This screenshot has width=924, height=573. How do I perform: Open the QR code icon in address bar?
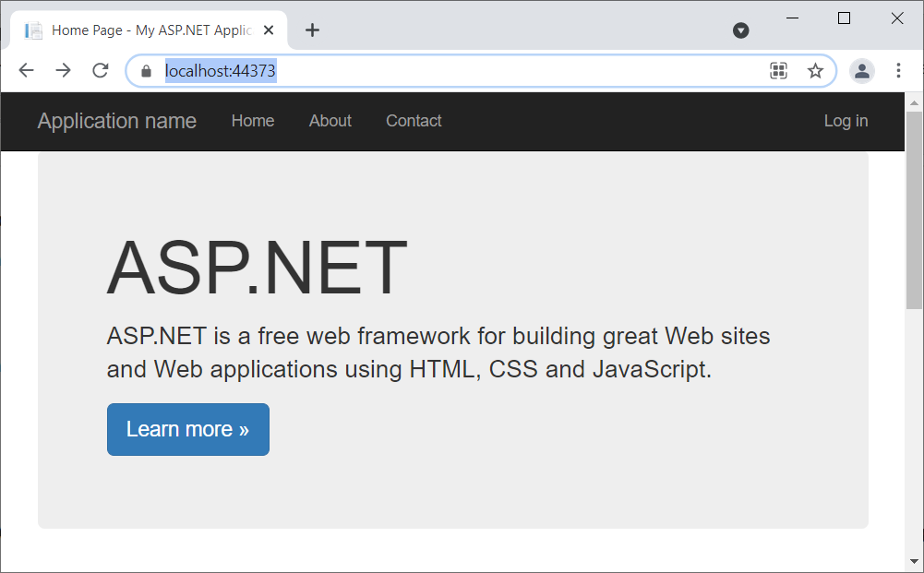click(778, 71)
